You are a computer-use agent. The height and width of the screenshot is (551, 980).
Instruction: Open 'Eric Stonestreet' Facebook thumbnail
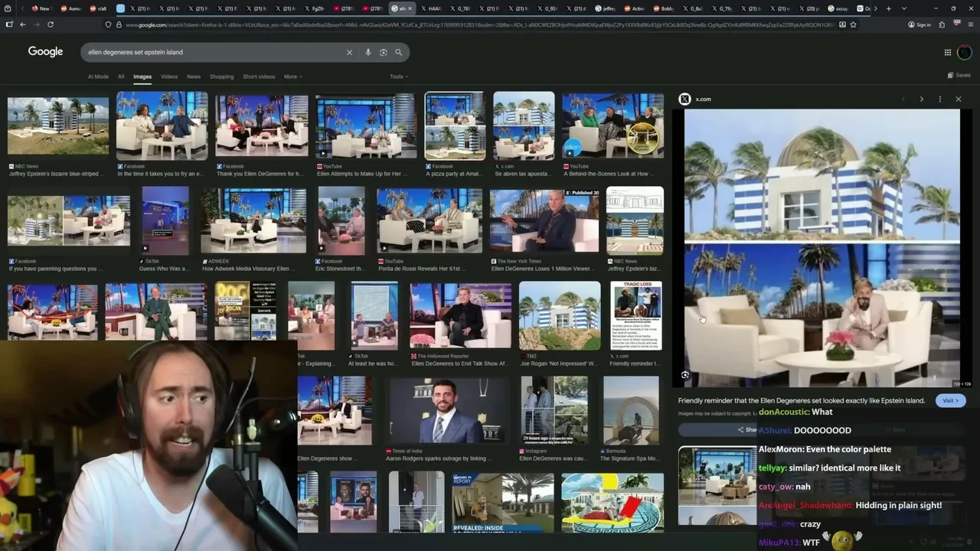coord(341,220)
